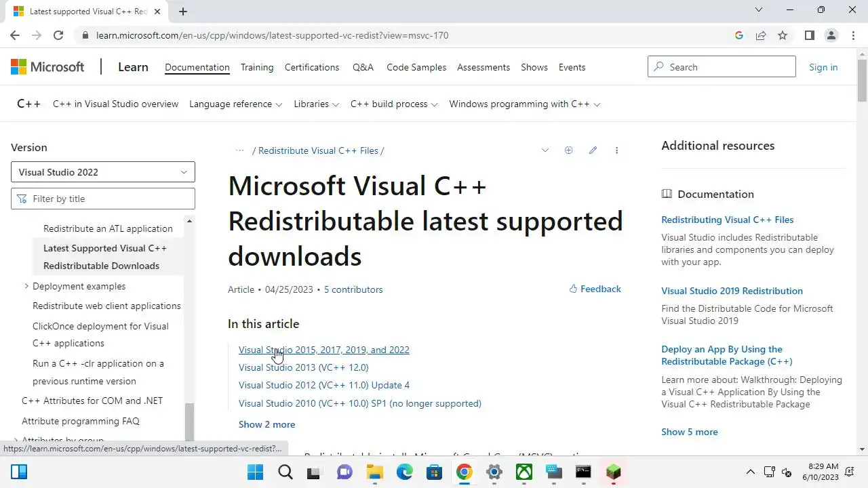Expand Language reference menu
Image resolution: width=868 pixels, height=488 pixels.
pyautogui.click(x=235, y=104)
